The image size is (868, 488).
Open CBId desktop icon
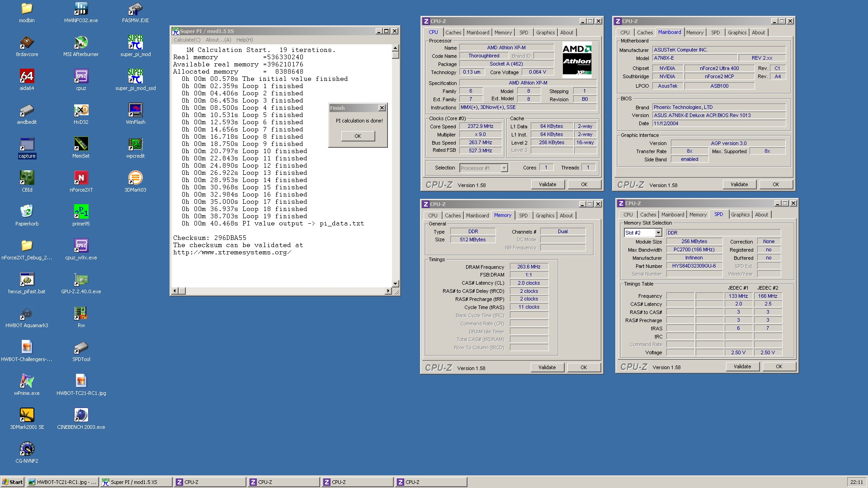click(x=27, y=182)
